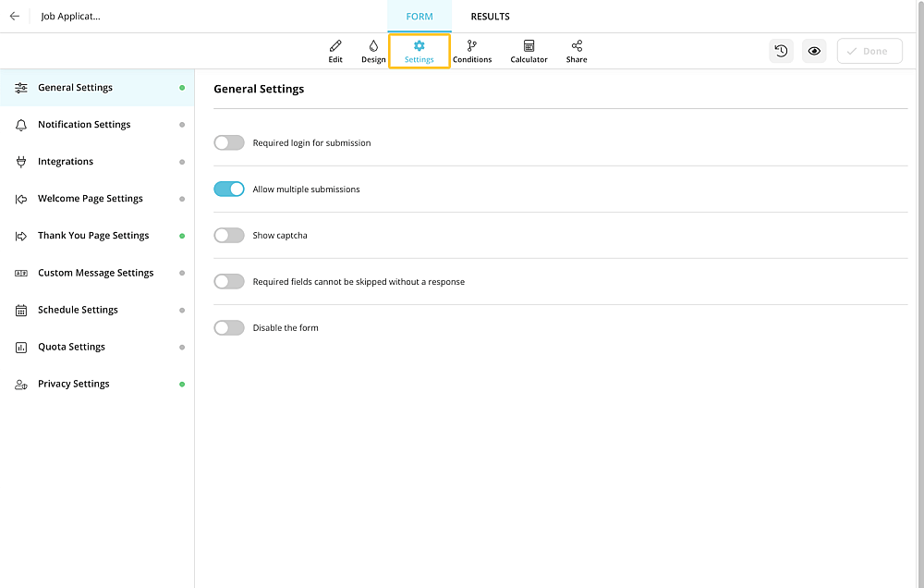Enable Required login for submission toggle
The width and height of the screenshot is (924, 588).
[228, 142]
